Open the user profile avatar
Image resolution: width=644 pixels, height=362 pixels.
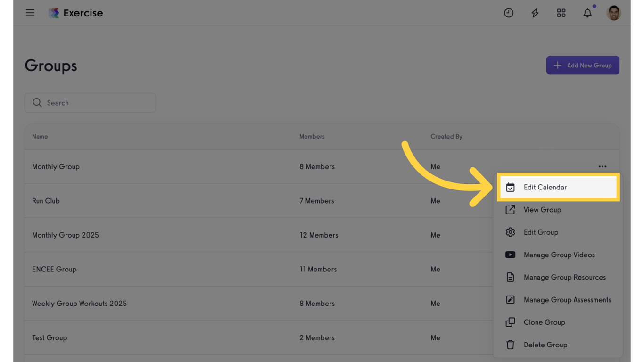pos(613,13)
